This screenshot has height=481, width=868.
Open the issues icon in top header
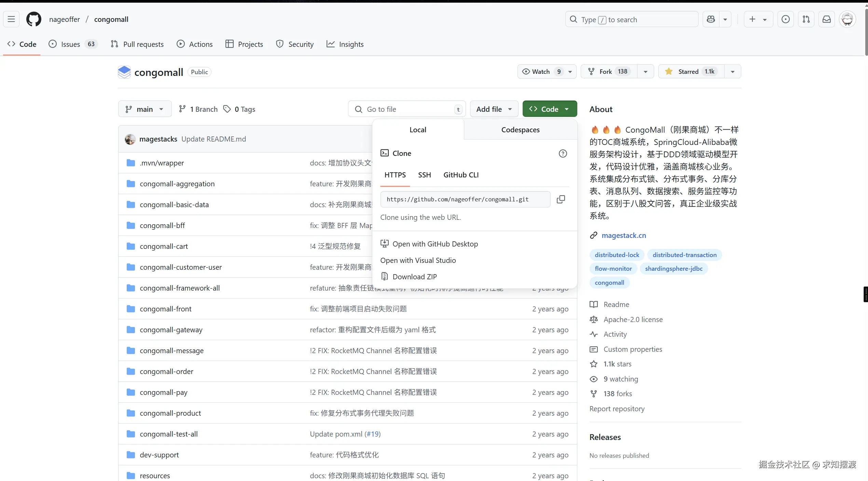point(786,19)
